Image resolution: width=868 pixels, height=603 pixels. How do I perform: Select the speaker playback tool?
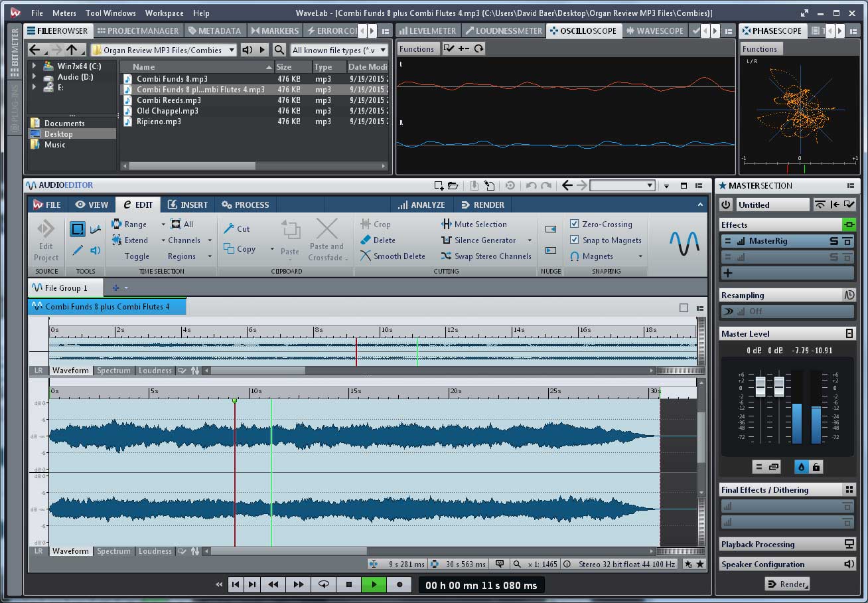(95, 250)
